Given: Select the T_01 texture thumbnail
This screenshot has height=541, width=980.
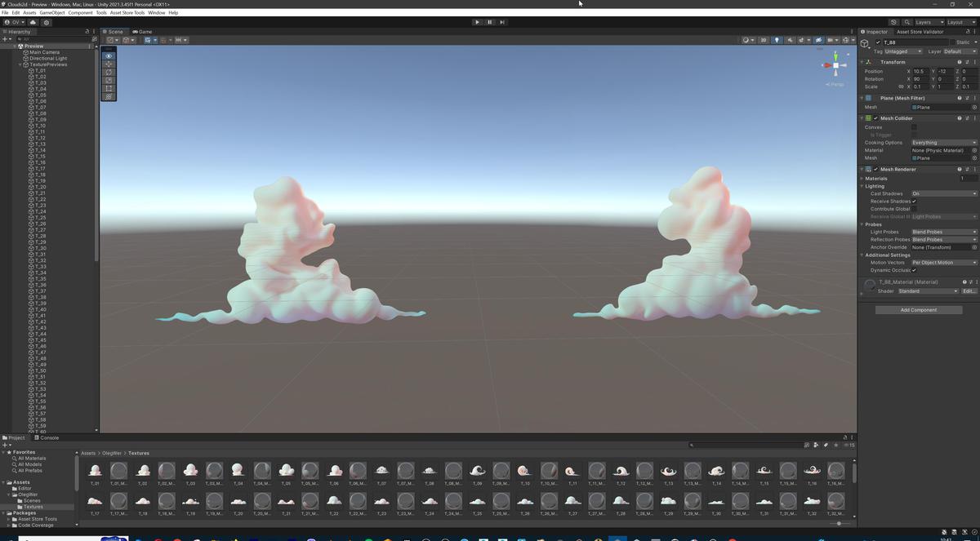Looking at the screenshot, I should tap(96, 470).
